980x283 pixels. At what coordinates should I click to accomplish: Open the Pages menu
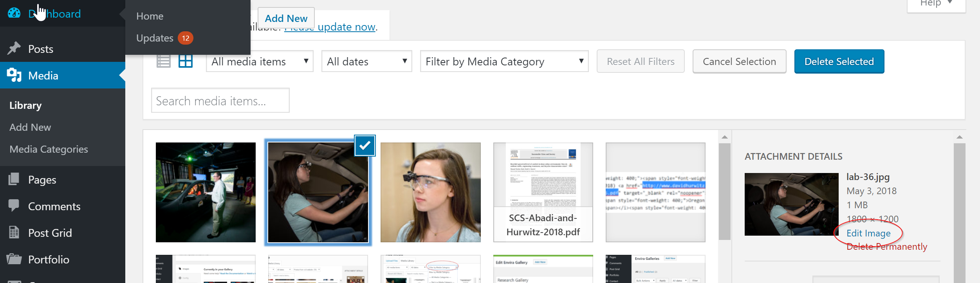pyautogui.click(x=63, y=179)
